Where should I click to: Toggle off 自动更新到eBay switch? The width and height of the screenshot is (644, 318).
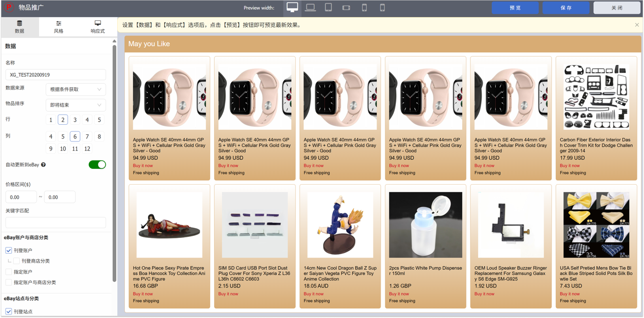97,165
